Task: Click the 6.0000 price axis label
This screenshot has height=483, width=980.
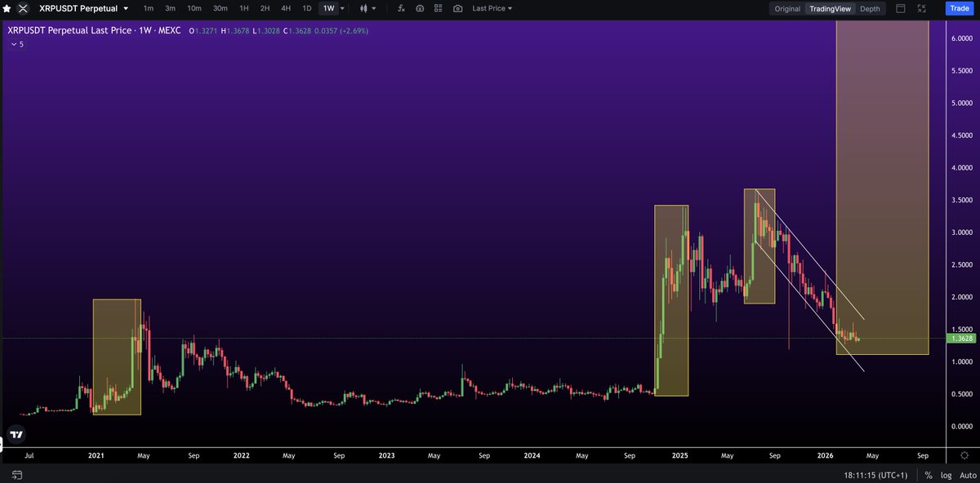Action: click(x=962, y=38)
